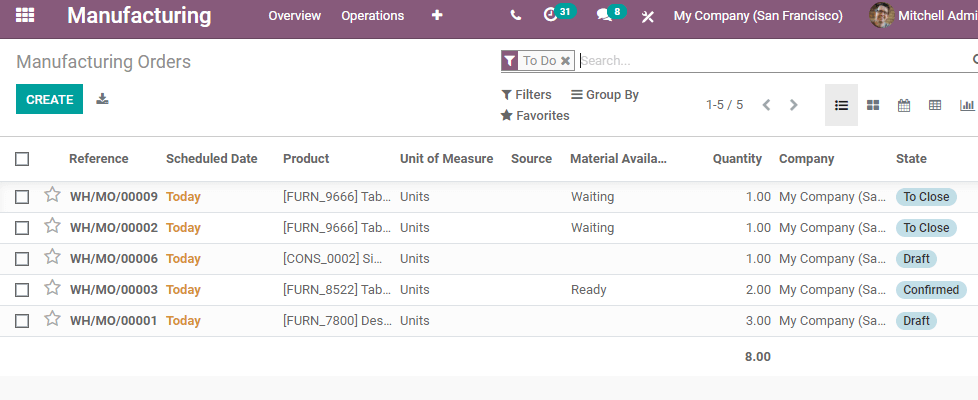Switch to pivot table view

pyautogui.click(x=934, y=105)
